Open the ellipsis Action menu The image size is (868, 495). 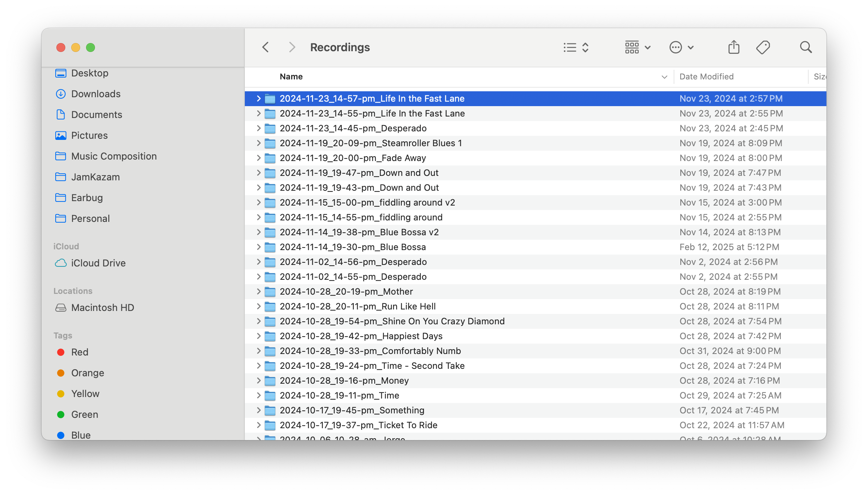(681, 47)
